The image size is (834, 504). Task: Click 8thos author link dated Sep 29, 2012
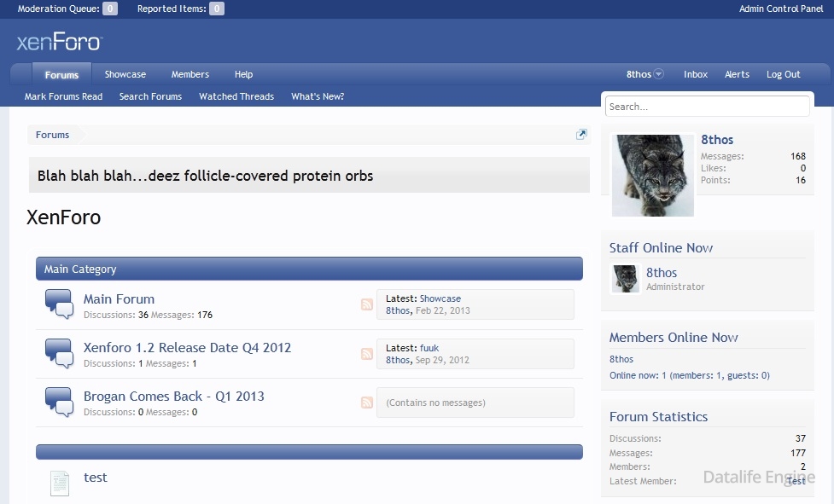398,360
